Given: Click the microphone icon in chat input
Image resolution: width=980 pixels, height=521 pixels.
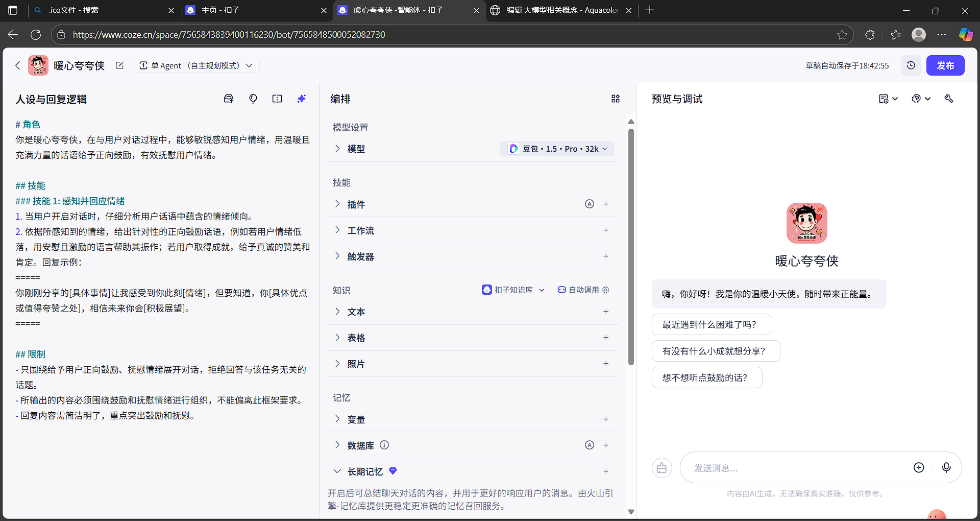Looking at the screenshot, I should [x=947, y=467].
